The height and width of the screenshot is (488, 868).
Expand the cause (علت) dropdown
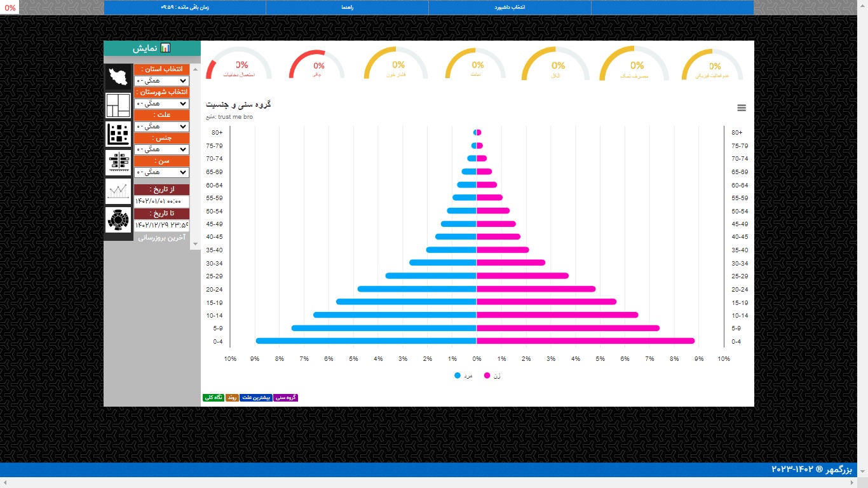point(161,126)
